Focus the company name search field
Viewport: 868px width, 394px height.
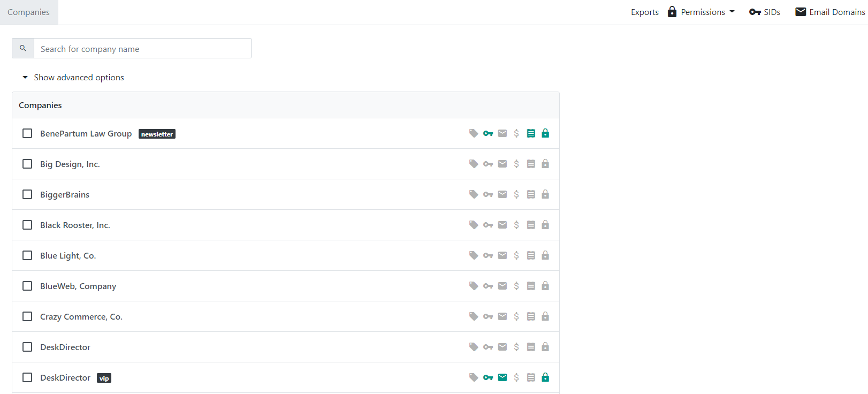142,48
